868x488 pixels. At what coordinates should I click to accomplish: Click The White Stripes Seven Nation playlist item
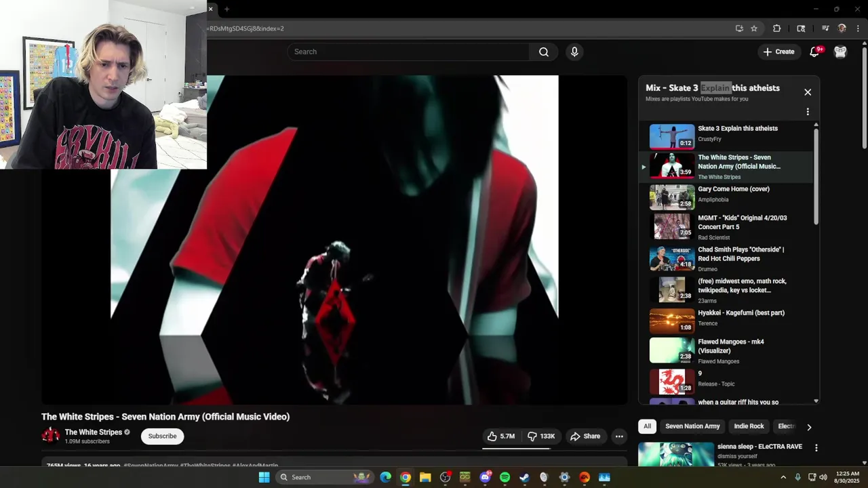coord(726,167)
